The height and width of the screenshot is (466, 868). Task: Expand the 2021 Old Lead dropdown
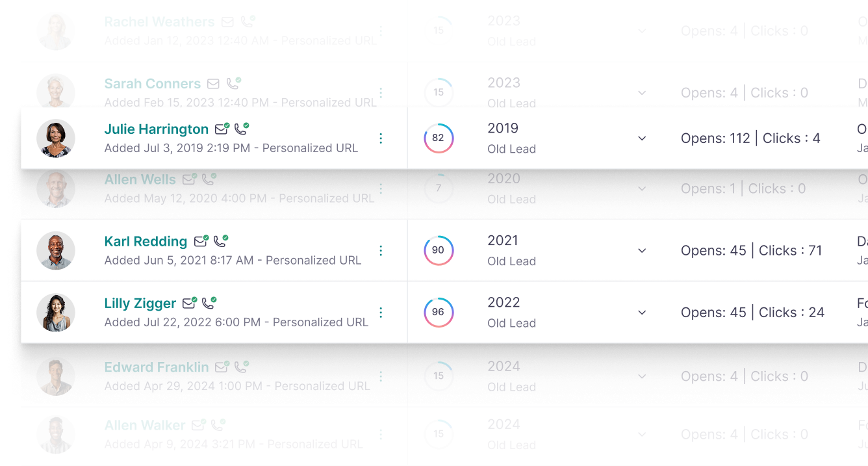642,251
